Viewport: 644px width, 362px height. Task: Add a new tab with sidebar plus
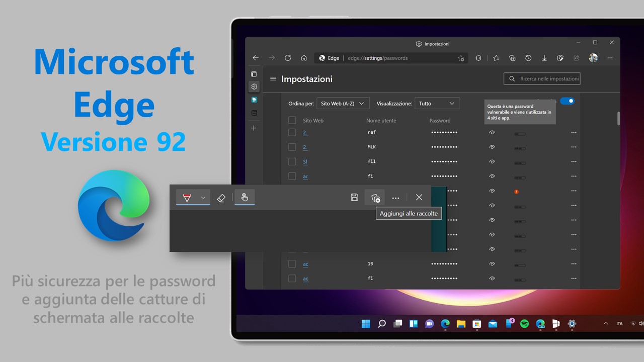(254, 128)
